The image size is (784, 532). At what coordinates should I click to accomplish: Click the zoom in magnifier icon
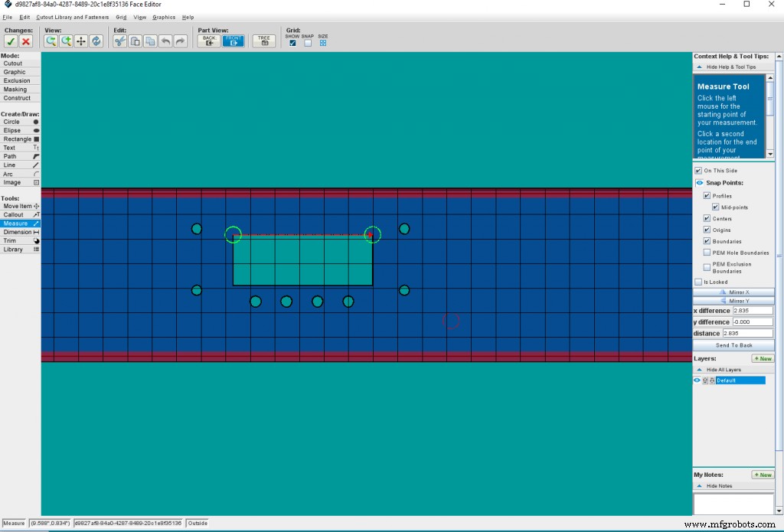tap(66, 41)
